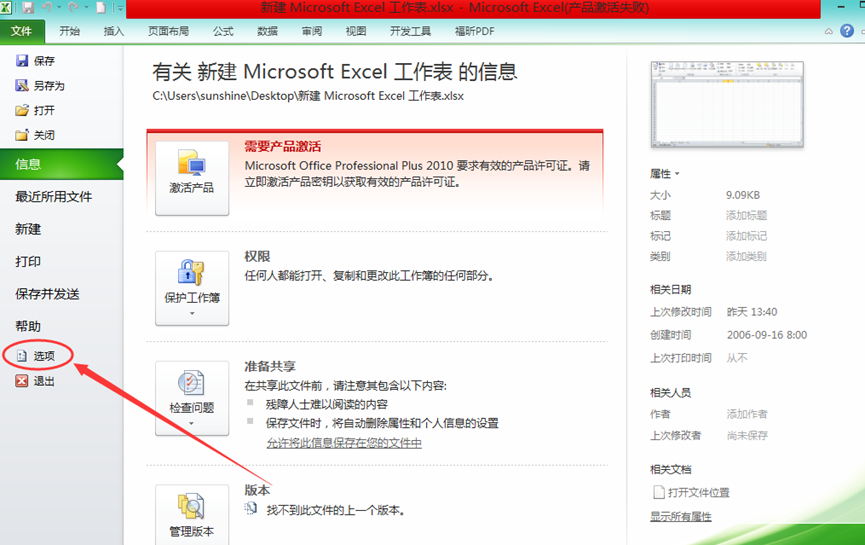The width and height of the screenshot is (865, 545).
Task: Click 打开 folder item in sidebar
Action: pyautogui.click(x=36, y=110)
